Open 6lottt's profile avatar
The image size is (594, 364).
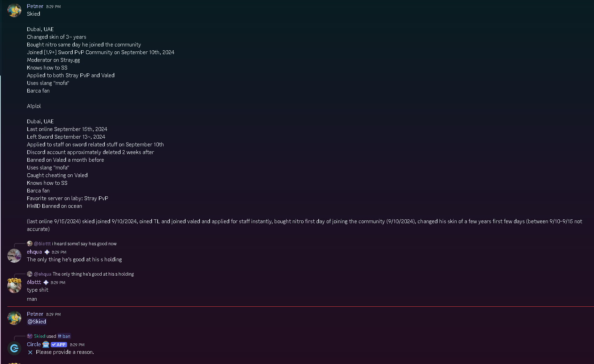coord(14,286)
